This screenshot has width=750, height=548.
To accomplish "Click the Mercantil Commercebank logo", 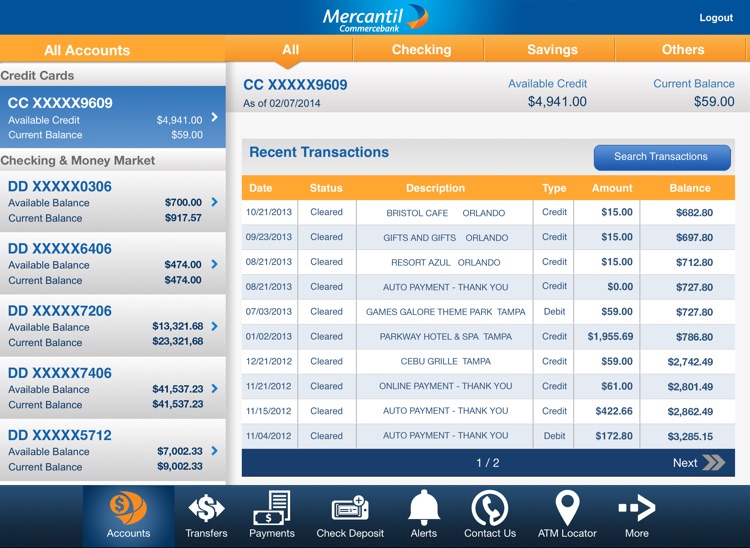I will click(375, 18).
